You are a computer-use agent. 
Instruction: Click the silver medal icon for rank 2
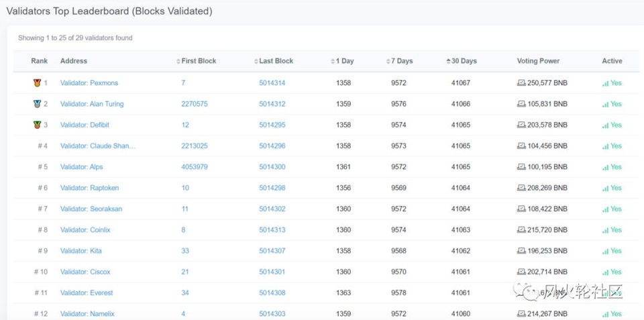[37, 104]
